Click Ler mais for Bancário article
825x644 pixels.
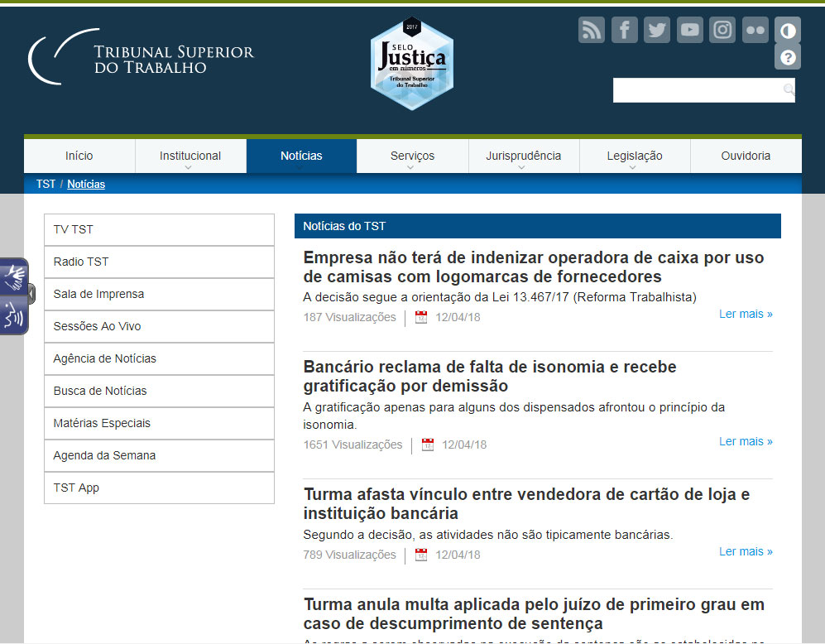point(746,441)
